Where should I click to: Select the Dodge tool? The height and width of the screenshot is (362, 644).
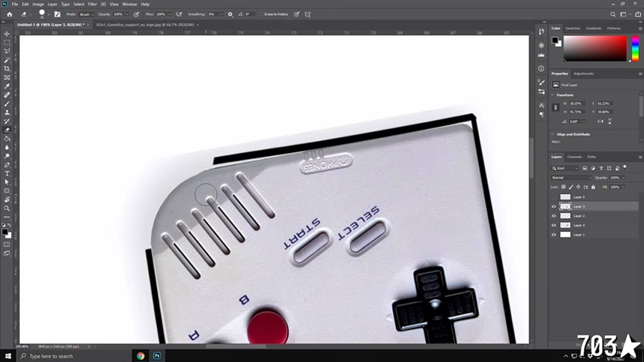click(7, 156)
